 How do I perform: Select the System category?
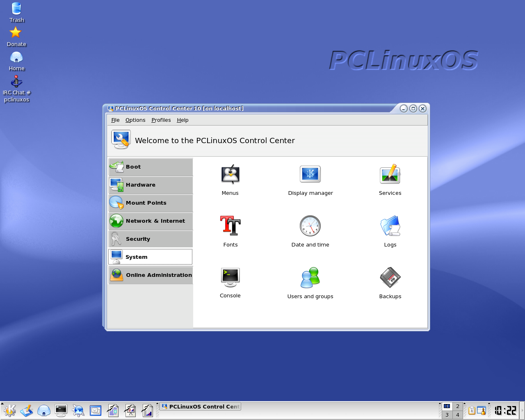150,257
